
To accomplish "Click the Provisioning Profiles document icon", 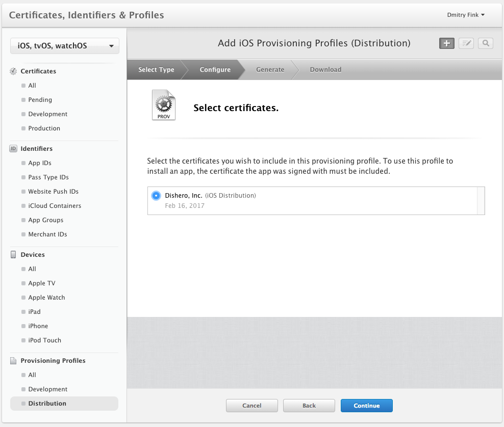I will click(x=14, y=361).
